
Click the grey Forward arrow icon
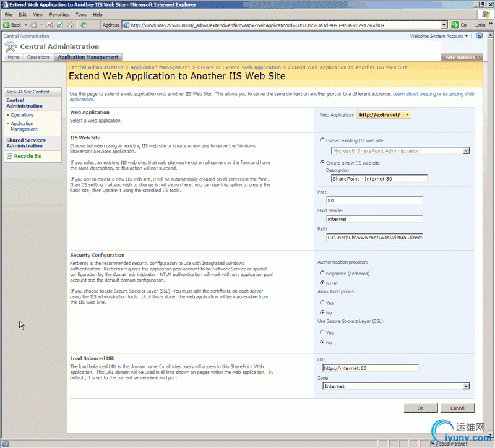pos(34,25)
